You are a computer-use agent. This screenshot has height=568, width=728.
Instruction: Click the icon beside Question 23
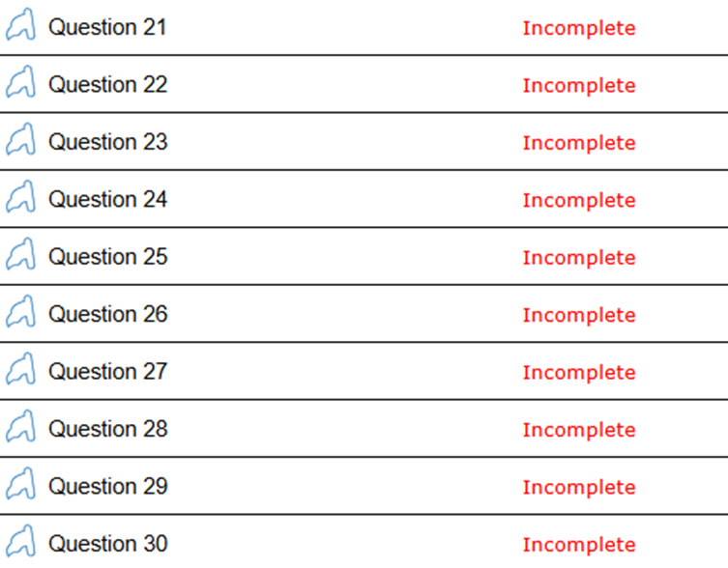pos(20,142)
